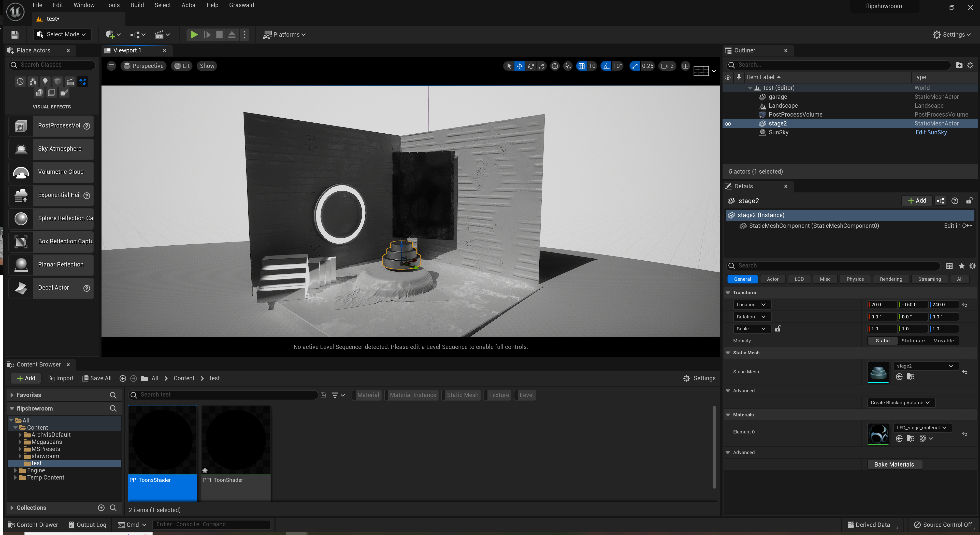The image size is (980, 535).
Task: Click the Save current level icon
Action: coord(15,35)
